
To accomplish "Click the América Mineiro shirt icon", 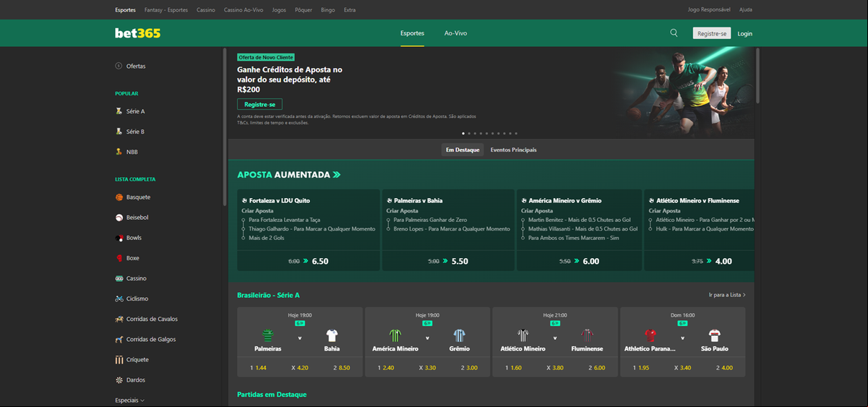I will point(395,335).
